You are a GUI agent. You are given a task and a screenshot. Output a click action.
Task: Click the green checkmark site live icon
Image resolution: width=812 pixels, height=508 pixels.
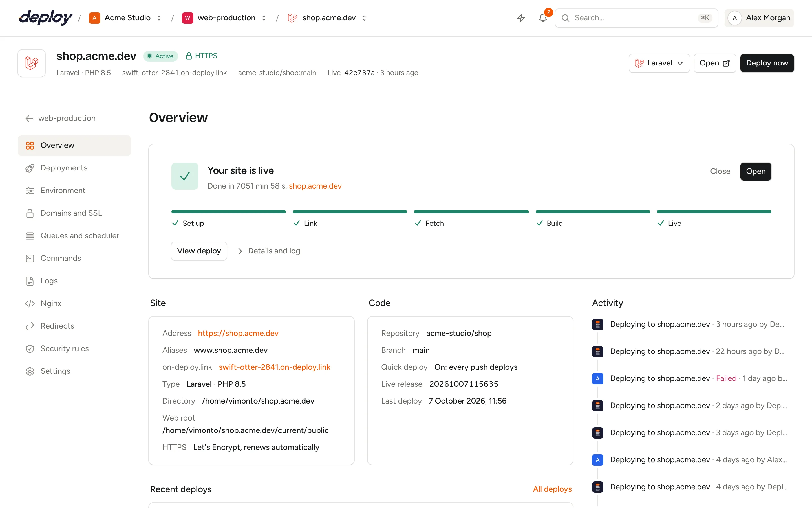pos(185,176)
